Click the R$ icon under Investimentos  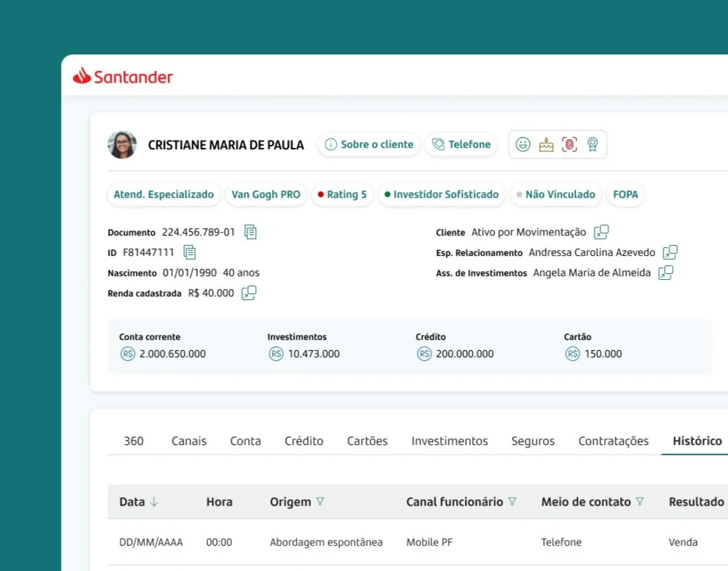(276, 354)
